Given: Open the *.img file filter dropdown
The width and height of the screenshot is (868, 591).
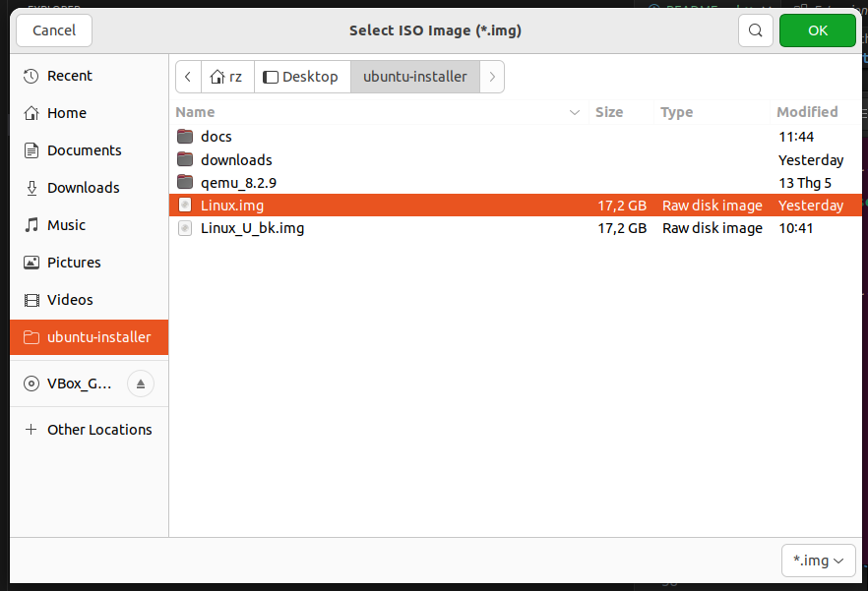Looking at the screenshot, I should tap(818, 561).
